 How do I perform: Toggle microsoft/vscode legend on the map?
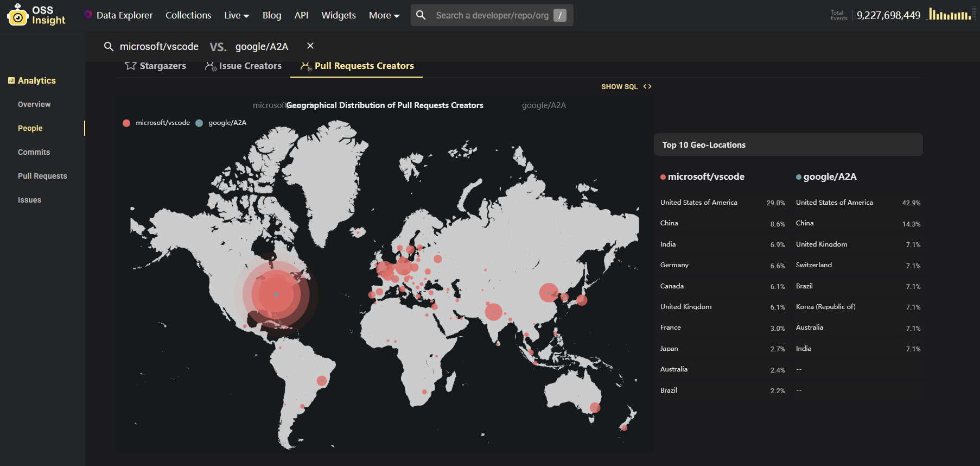[157, 123]
